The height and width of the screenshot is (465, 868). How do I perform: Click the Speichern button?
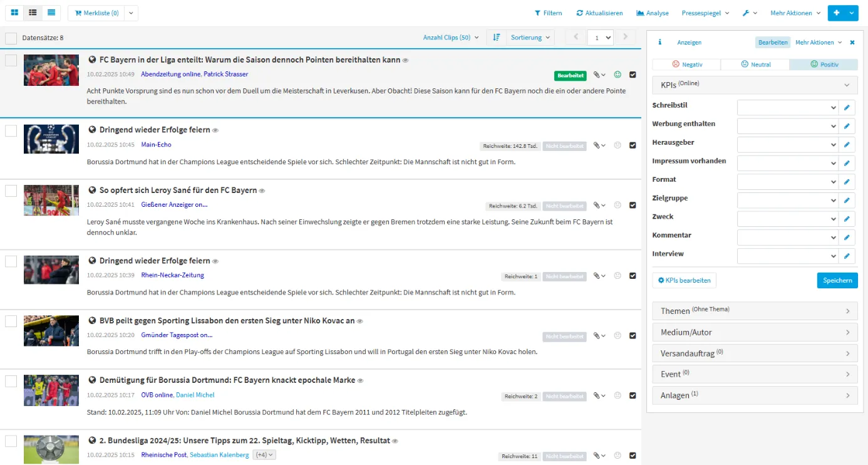point(837,280)
